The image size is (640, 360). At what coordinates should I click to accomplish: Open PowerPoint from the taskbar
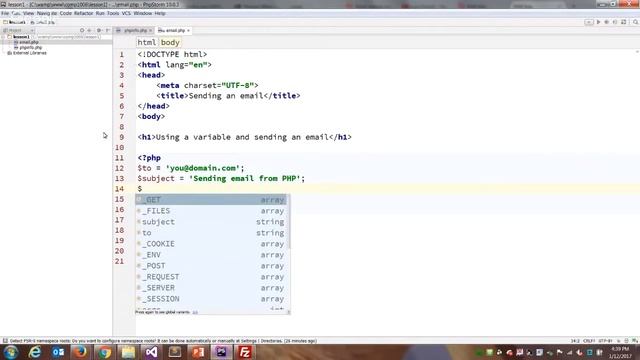pyautogui.click(x=198, y=352)
